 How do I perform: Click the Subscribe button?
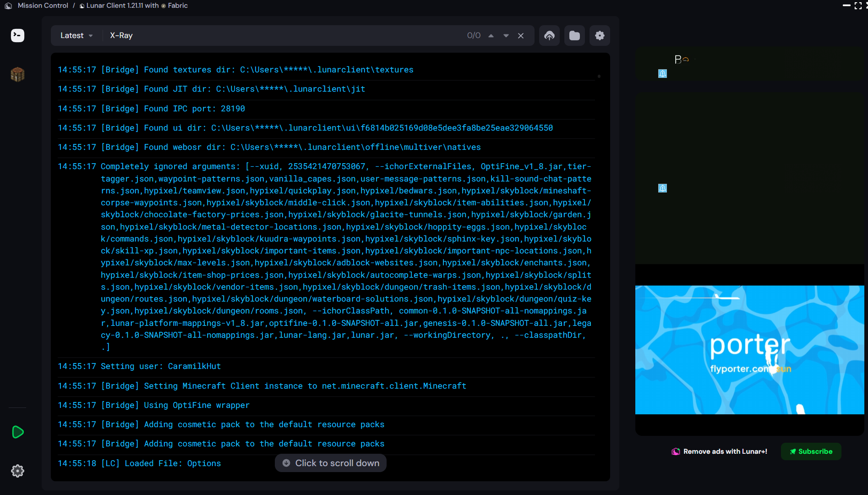pyautogui.click(x=811, y=451)
